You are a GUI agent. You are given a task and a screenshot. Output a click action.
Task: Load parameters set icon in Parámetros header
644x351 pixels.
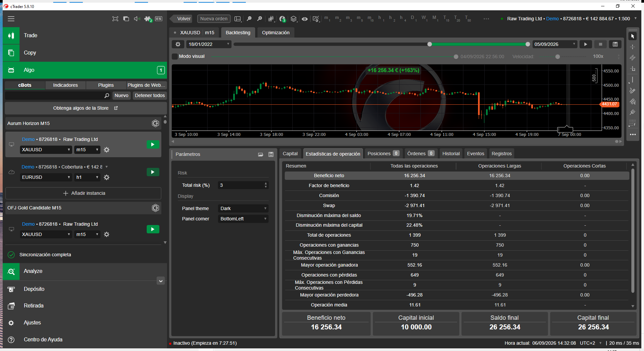[x=260, y=154]
